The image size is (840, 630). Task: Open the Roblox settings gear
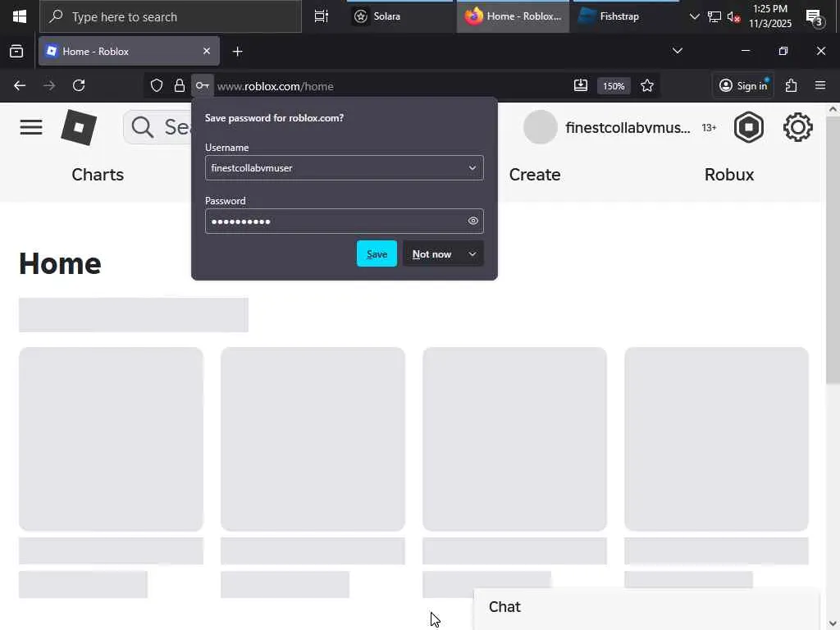pyautogui.click(x=797, y=127)
